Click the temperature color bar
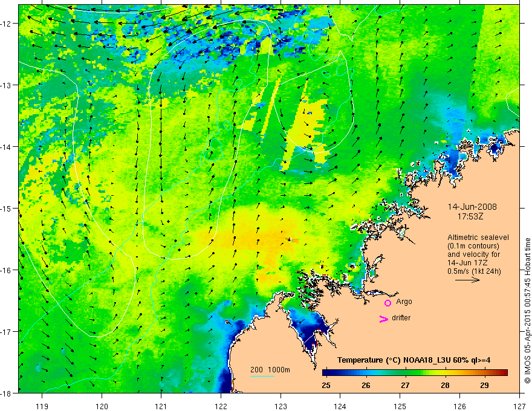Viewport: 532px width, 411px height. pyautogui.click(x=415, y=373)
